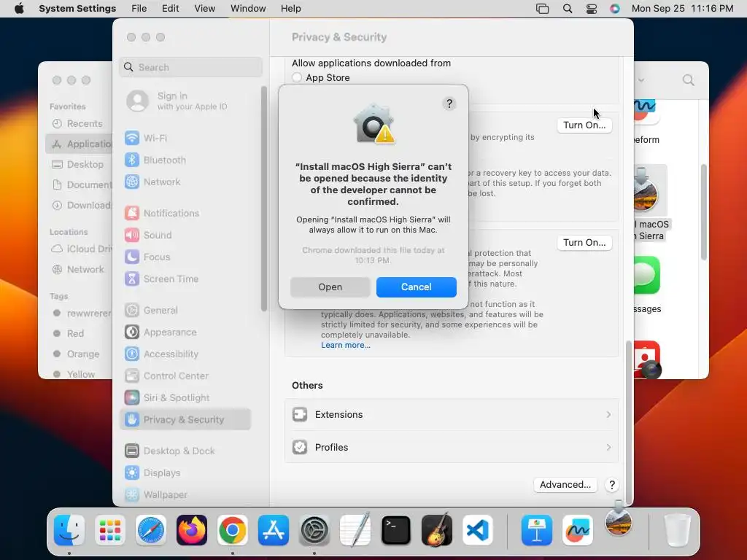Screen dimensions: 747x560
Task: Click the Apple ID Sign in avatar
Action: pyautogui.click(x=138, y=101)
